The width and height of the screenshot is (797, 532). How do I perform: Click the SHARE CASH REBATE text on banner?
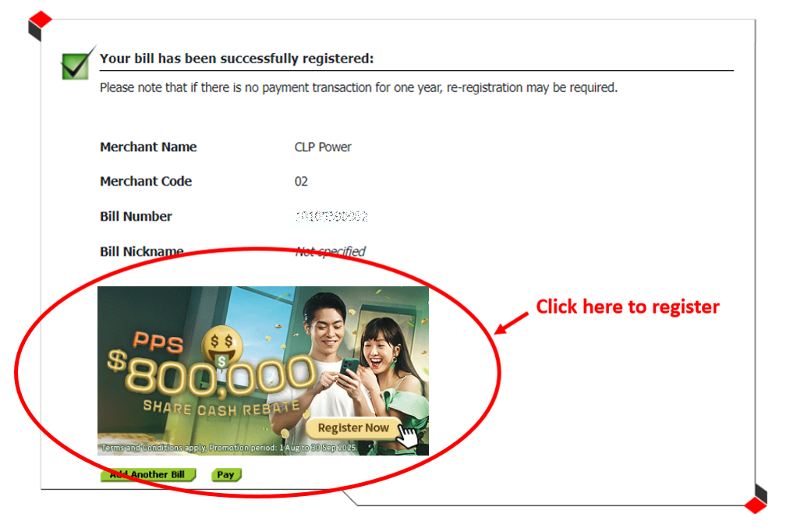coord(221,408)
